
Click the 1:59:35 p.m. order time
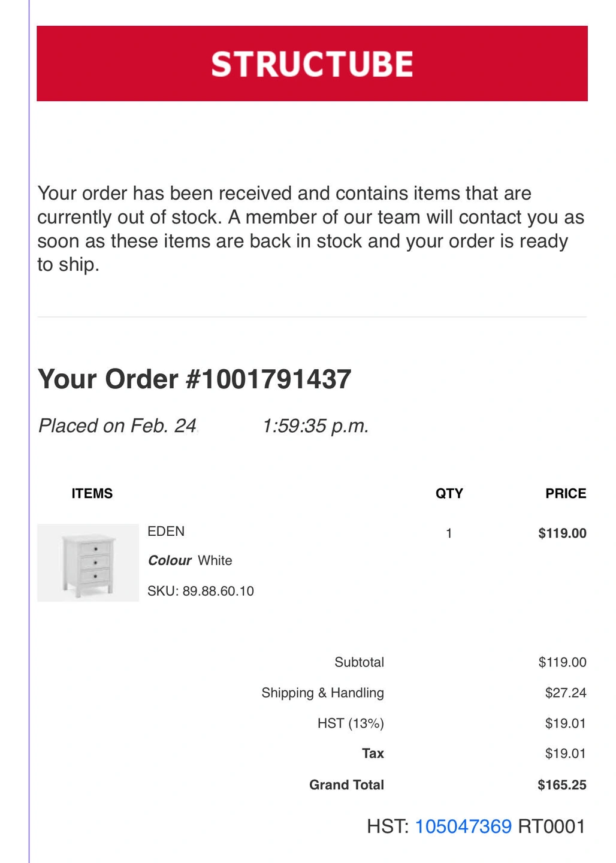click(x=315, y=426)
